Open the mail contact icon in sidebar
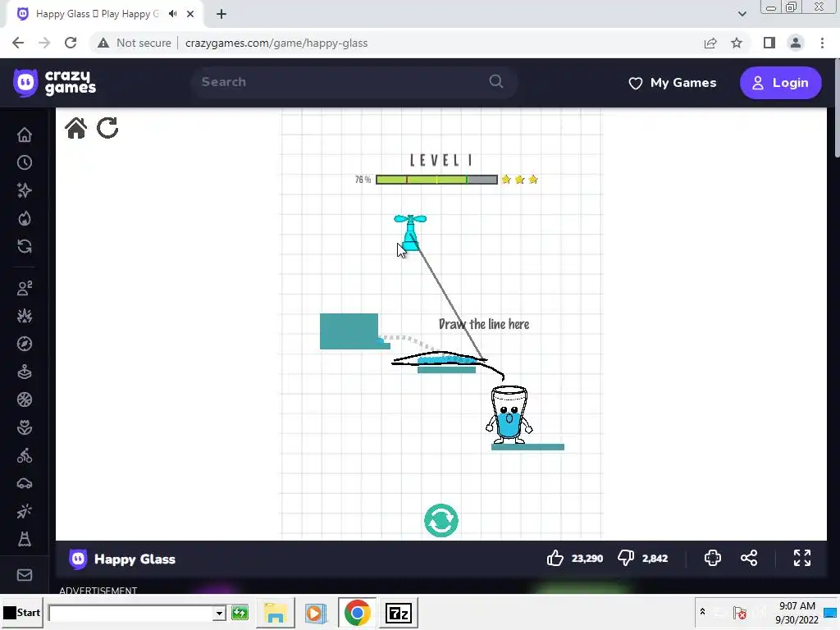This screenshot has width=840, height=630. coord(25,575)
